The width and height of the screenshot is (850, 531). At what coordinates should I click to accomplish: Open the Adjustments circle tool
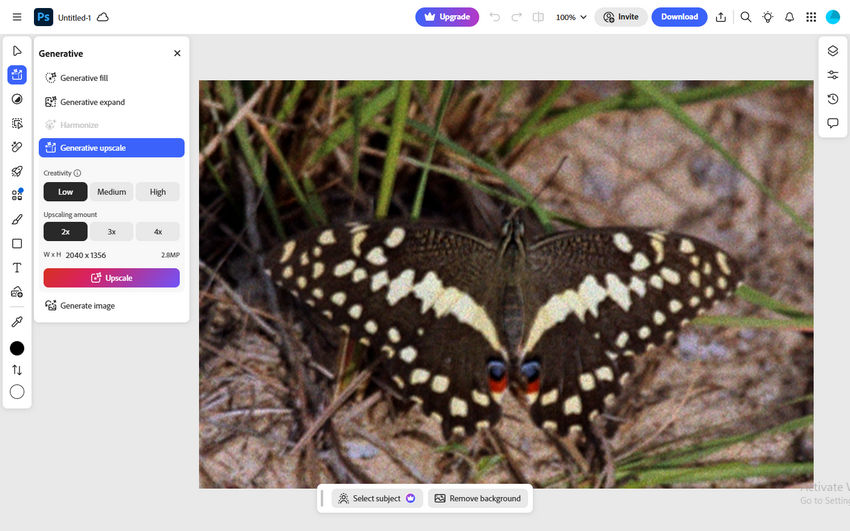coord(17,99)
